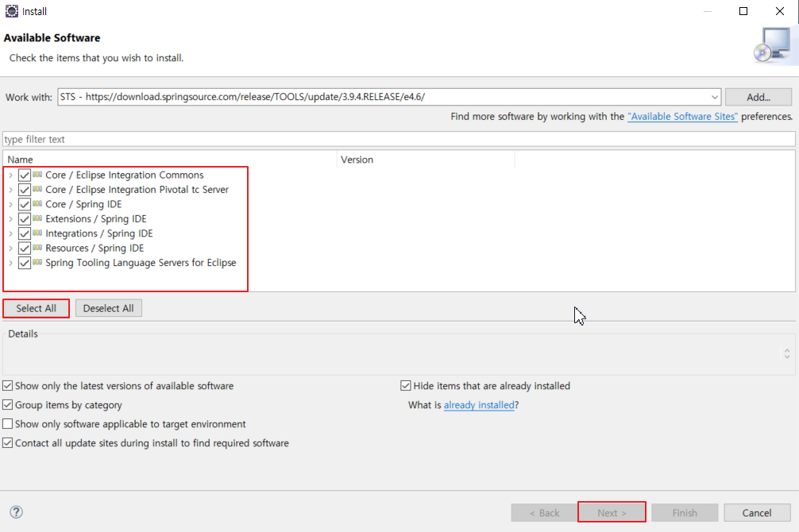799x532 pixels.
Task: Open the Available Software Sites link
Action: tap(682, 116)
